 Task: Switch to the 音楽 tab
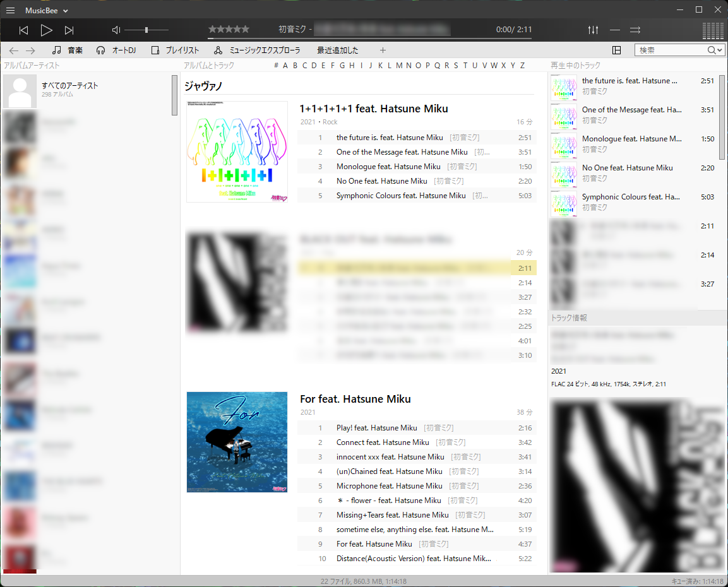tap(68, 50)
